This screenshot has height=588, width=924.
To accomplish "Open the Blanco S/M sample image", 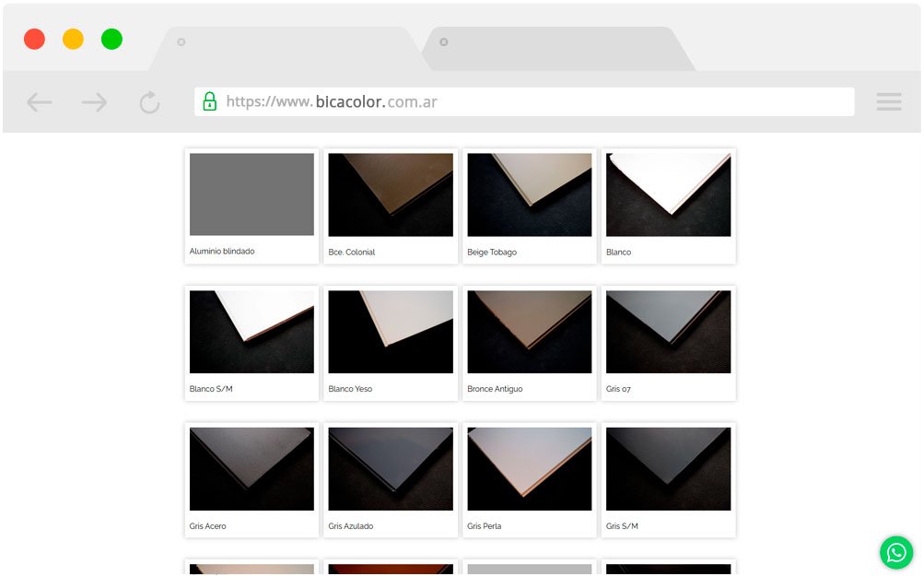I will click(251, 332).
